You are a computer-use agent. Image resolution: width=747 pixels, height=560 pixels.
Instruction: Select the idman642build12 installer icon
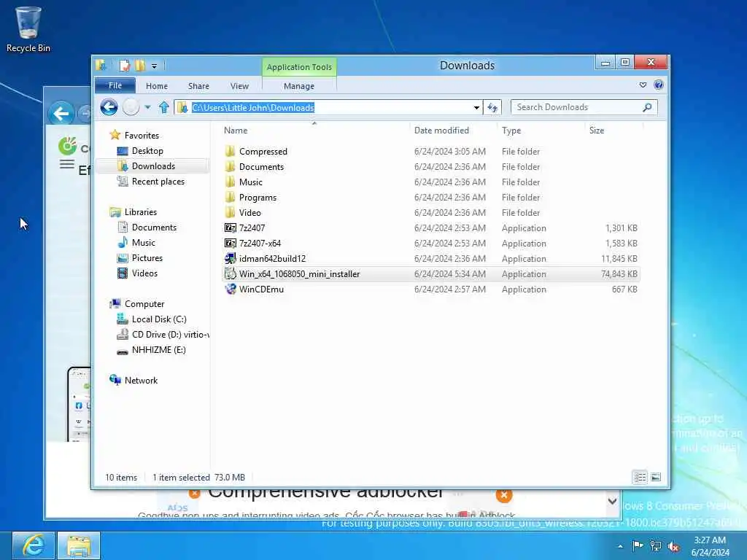[x=230, y=259]
